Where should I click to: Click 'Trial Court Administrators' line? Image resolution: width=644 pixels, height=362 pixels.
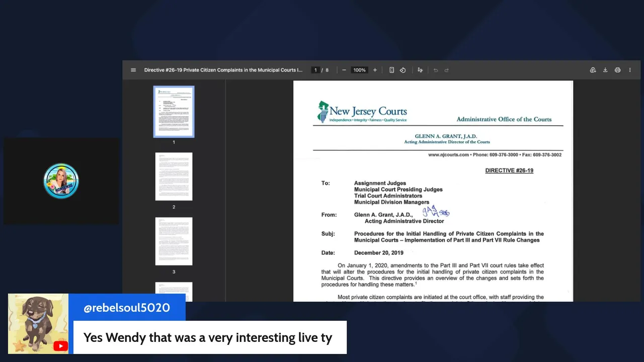[x=388, y=196]
